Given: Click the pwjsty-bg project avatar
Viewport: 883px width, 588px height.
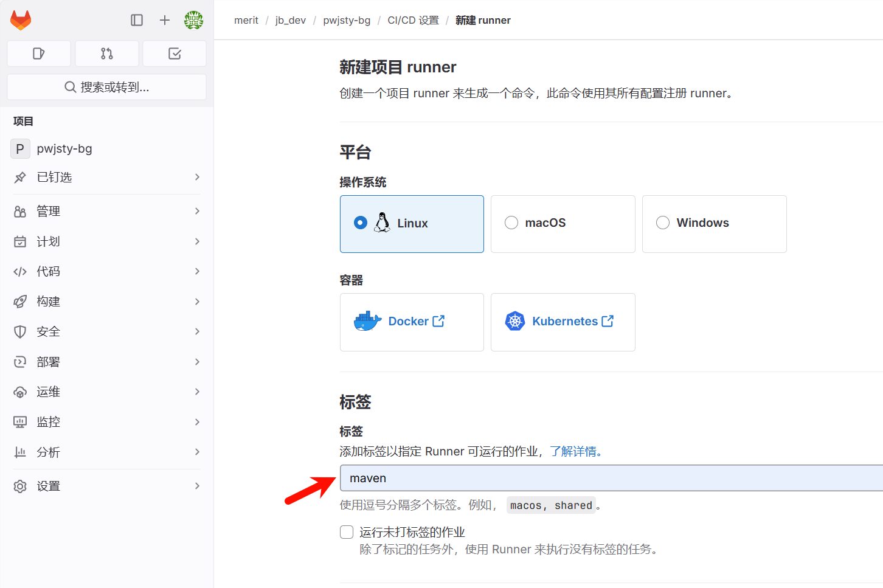Looking at the screenshot, I should (20, 149).
